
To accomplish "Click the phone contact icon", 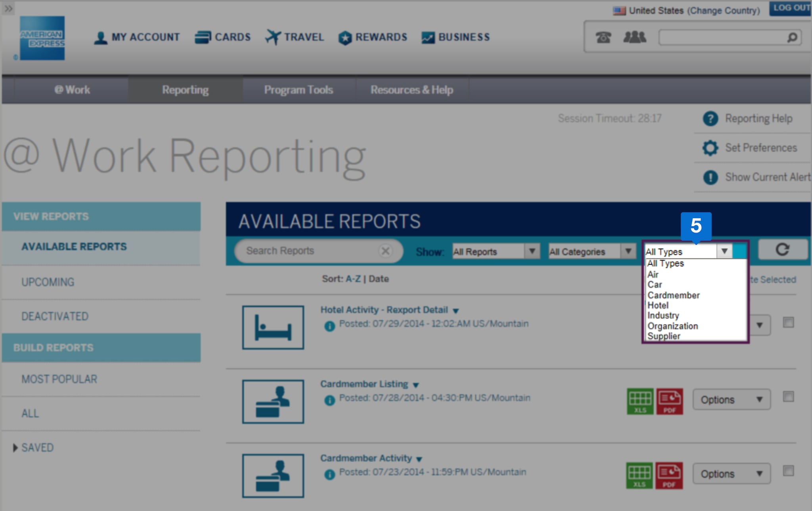I will tap(603, 37).
